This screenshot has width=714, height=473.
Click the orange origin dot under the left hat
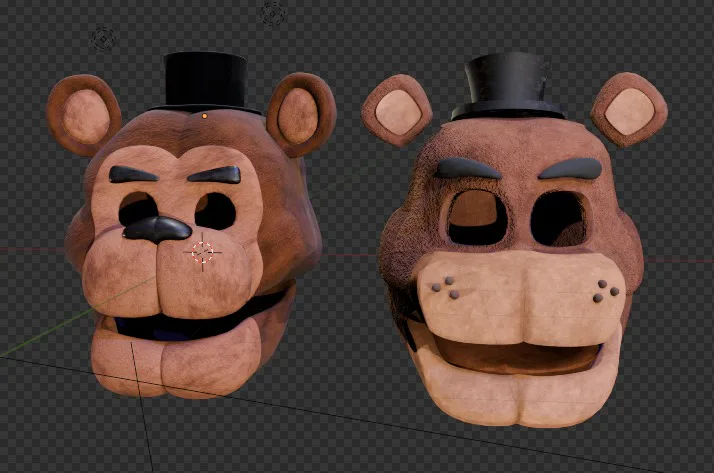(x=204, y=117)
